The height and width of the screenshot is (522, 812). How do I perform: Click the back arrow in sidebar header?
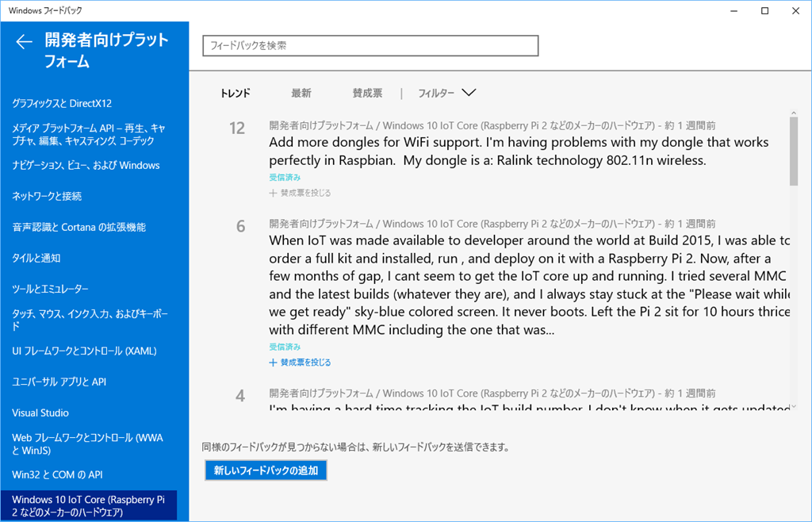click(25, 42)
